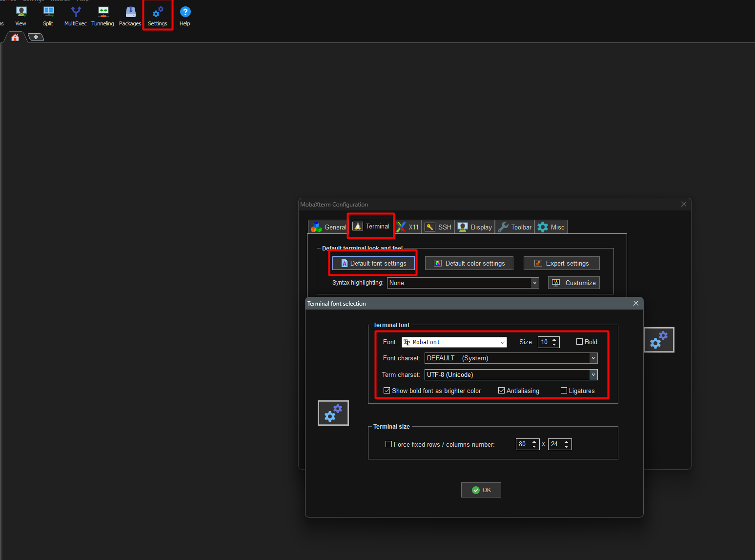Enable the Ligatures checkbox
This screenshot has width=755, height=560.
pos(564,391)
